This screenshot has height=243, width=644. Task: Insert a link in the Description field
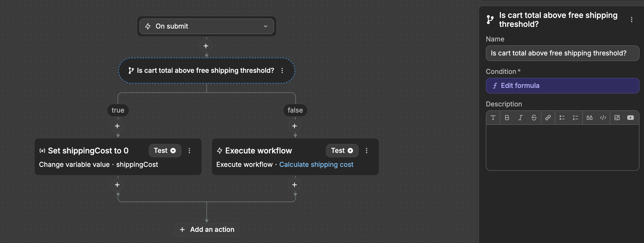[548, 118]
